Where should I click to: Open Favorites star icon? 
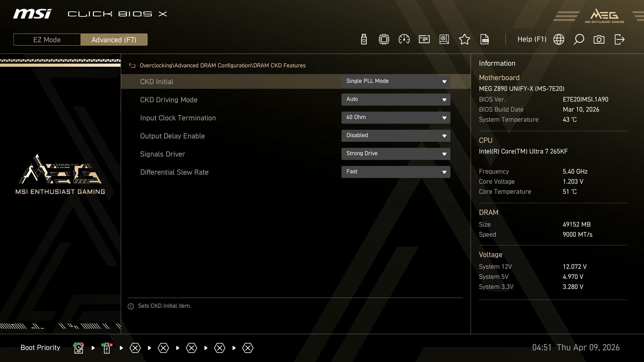coord(464,40)
